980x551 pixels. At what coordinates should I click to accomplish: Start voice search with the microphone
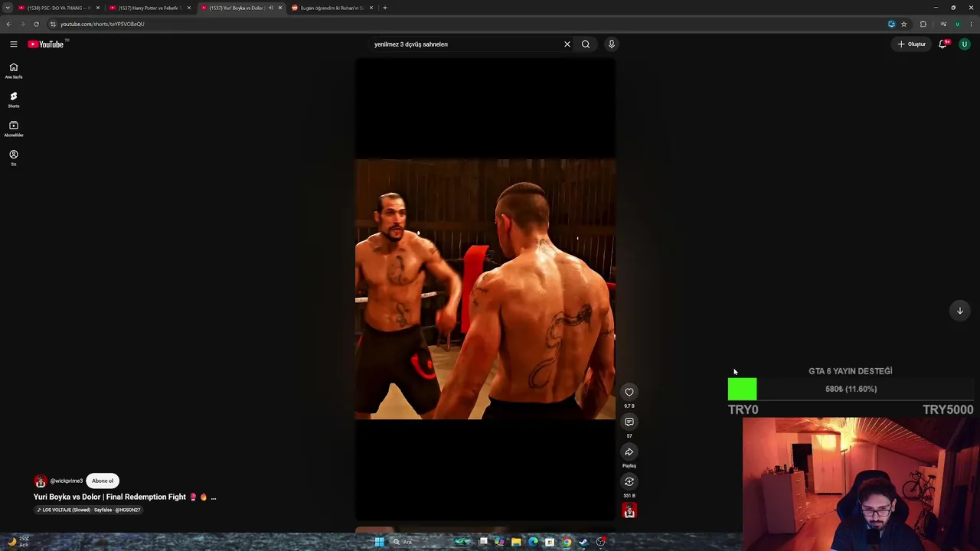[x=611, y=44]
